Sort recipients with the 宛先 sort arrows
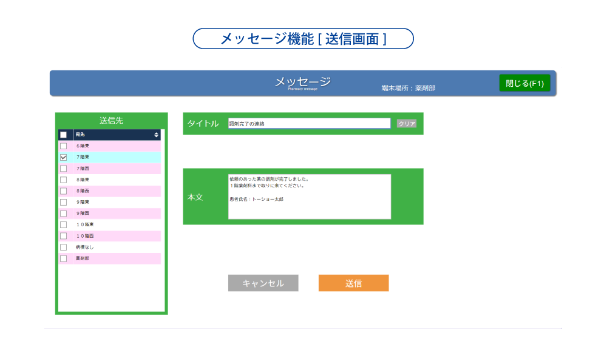The image size is (607, 364). pyautogui.click(x=157, y=135)
